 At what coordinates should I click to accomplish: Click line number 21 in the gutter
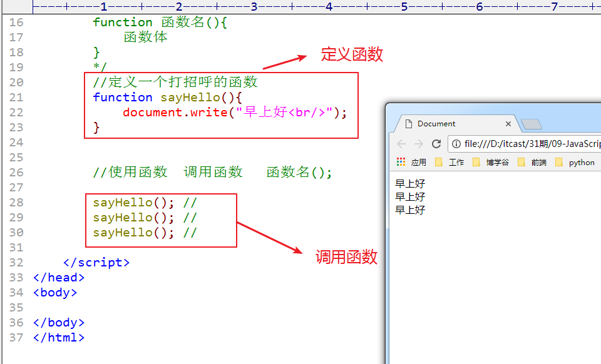click(16, 98)
